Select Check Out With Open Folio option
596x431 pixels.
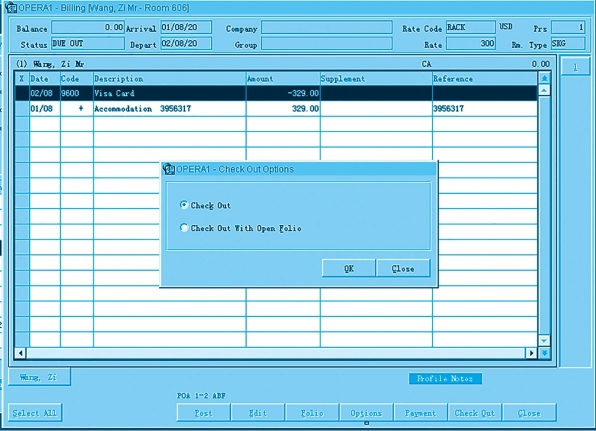(x=184, y=228)
